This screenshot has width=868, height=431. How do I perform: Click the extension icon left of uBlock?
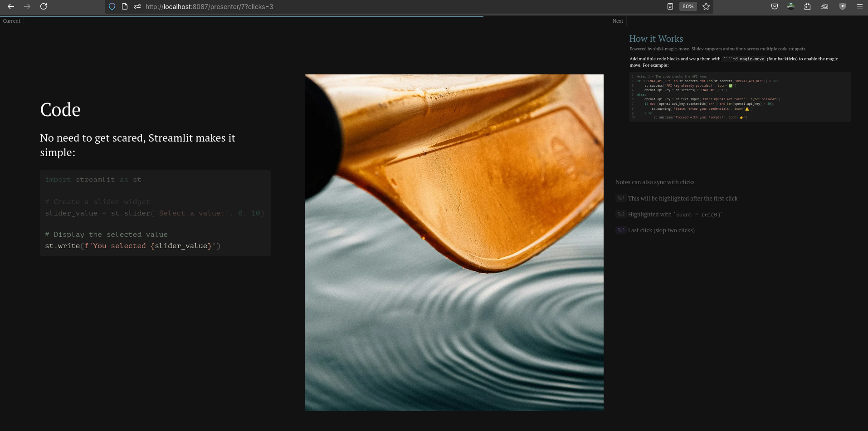[x=825, y=6]
